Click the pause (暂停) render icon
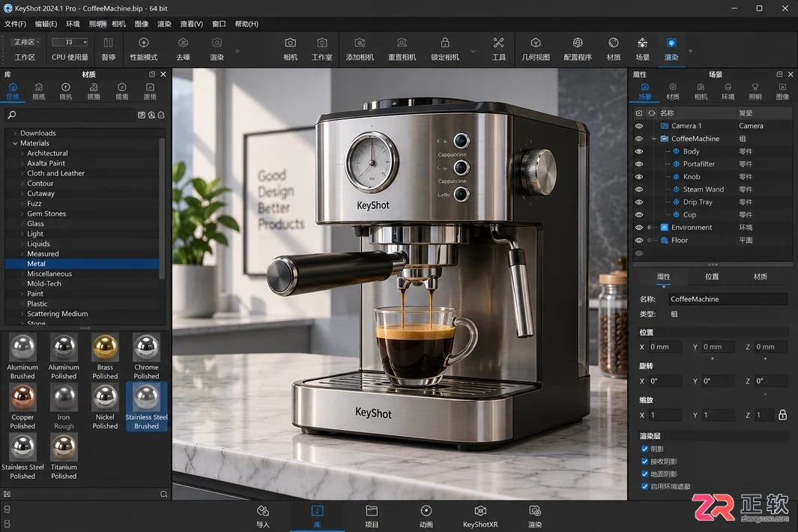Screen dimensions: 798x532 (108, 43)
